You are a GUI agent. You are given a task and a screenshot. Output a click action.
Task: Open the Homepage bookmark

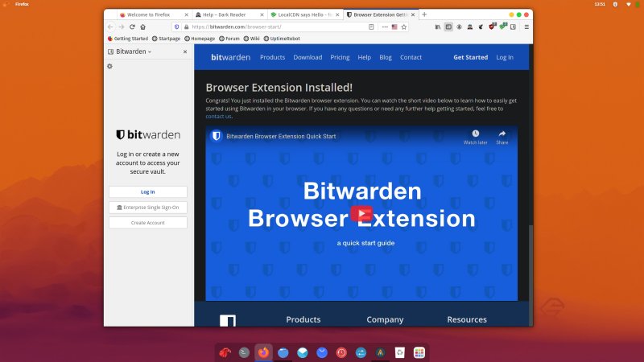pos(200,39)
